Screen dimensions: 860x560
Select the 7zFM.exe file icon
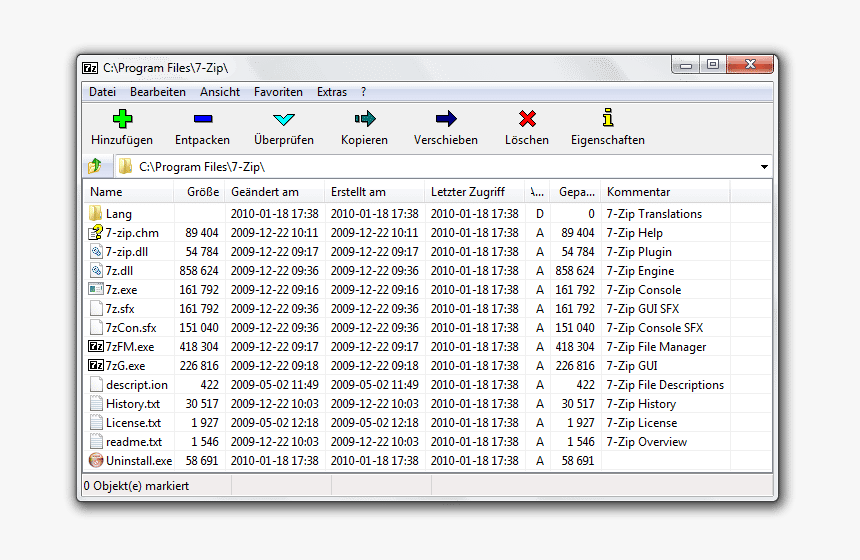coord(96,347)
